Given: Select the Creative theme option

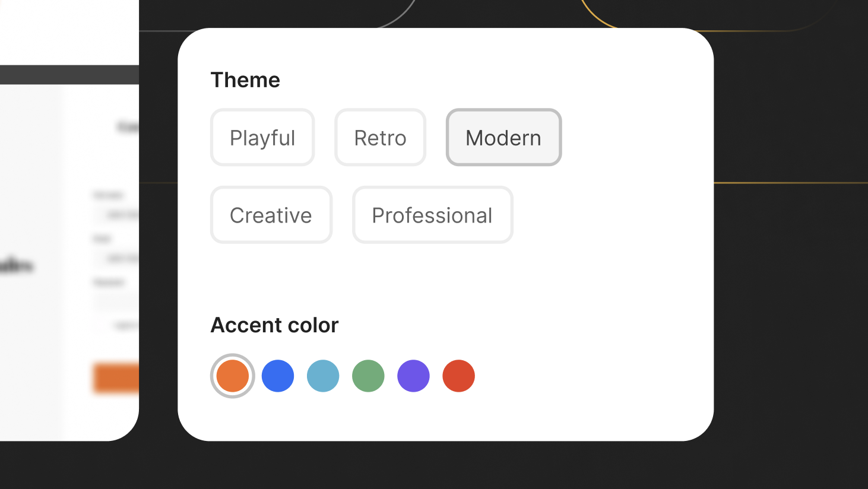Looking at the screenshot, I should tap(271, 215).
